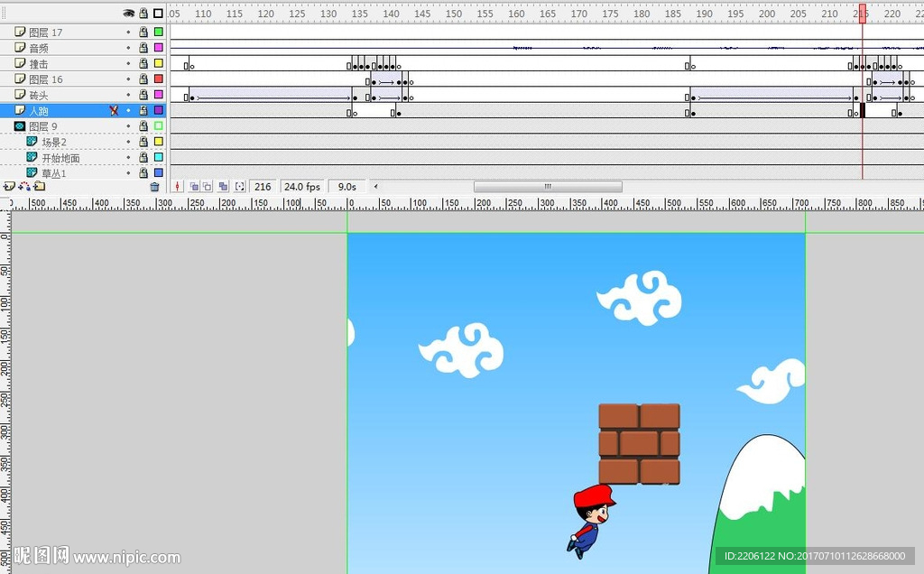Click the timeline scroll-left arrow
Viewport: 924px width, 574px height.
[x=375, y=186]
